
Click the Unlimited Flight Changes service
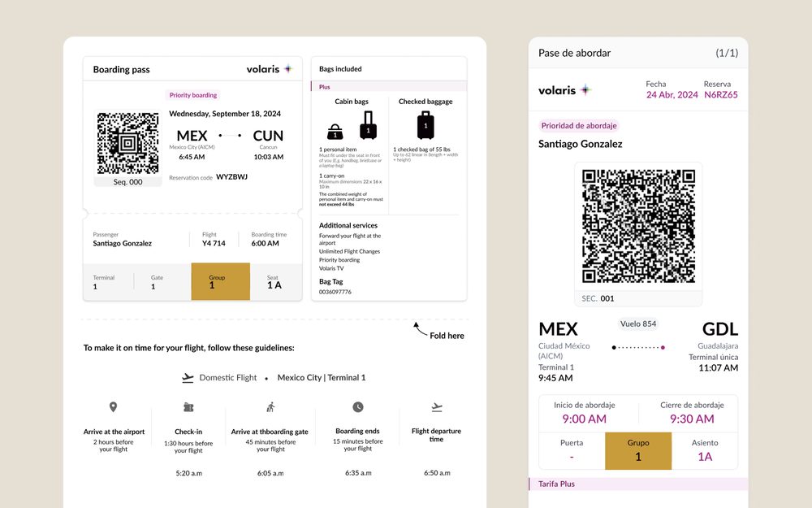tap(349, 251)
